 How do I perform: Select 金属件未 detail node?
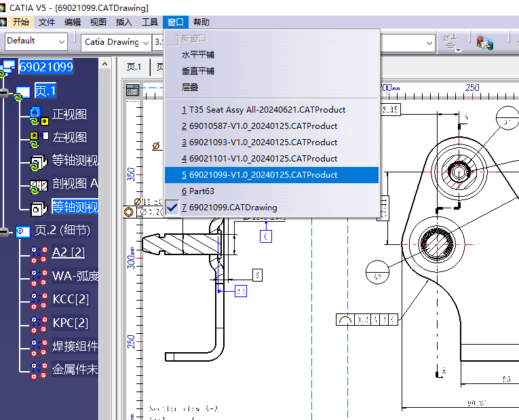pyautogui.click(x=75, y=369)
